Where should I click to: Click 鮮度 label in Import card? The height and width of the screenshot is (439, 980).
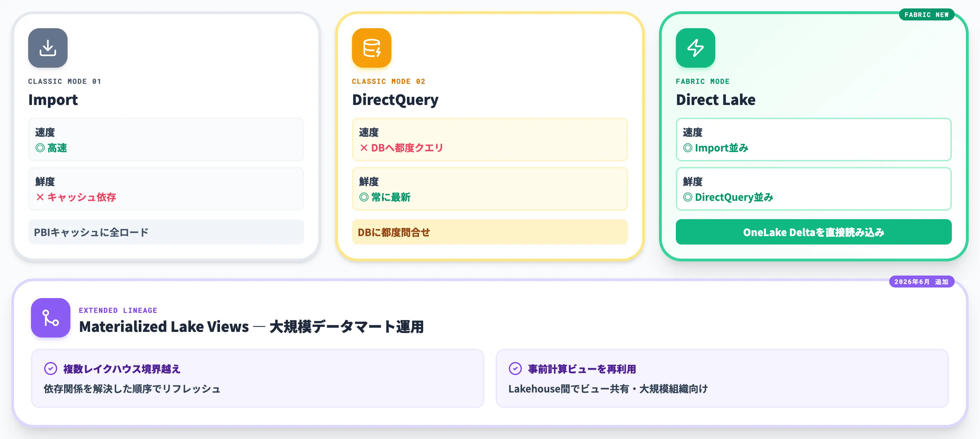(45, 181)
